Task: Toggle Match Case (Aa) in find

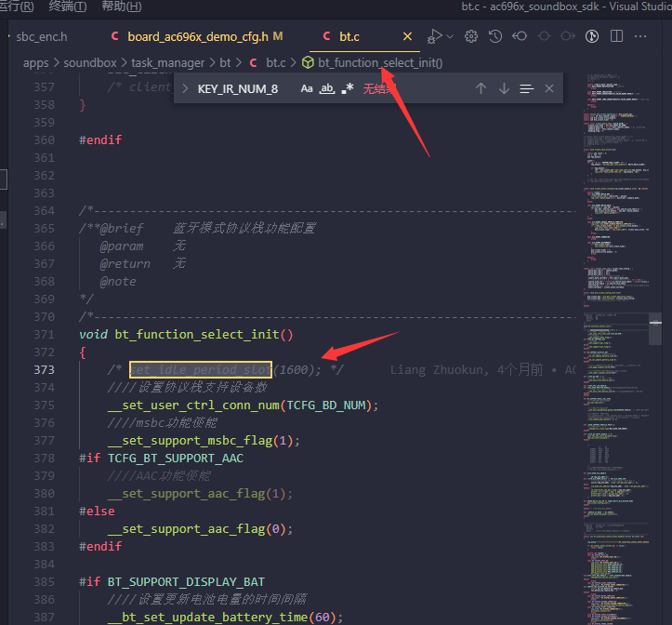Action: [x=307, y=88]
